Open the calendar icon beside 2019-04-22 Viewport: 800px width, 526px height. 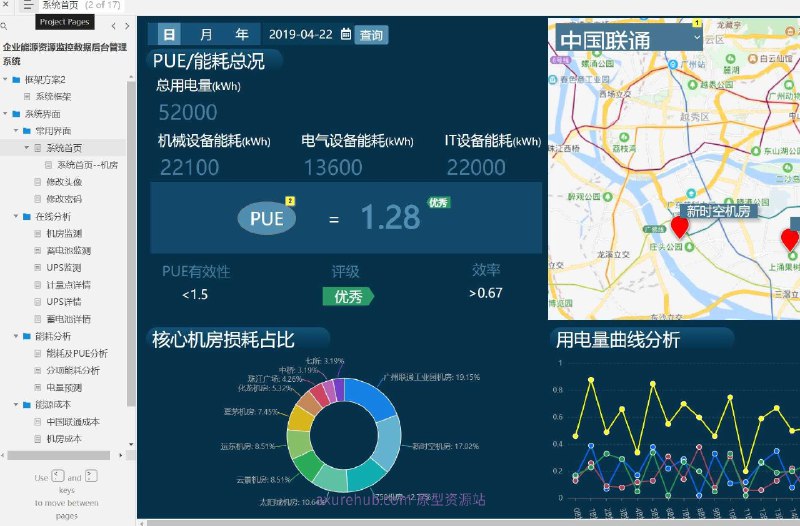(346, 34)
